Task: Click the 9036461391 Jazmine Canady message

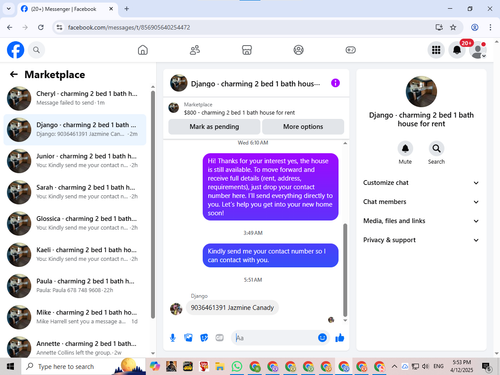Action: tap(232, 308)
